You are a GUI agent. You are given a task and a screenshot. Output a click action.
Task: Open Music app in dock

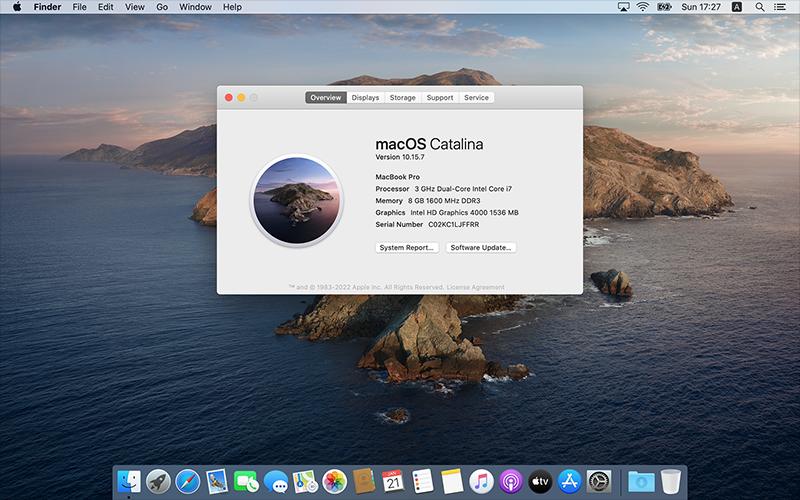[x=481, y=481]
